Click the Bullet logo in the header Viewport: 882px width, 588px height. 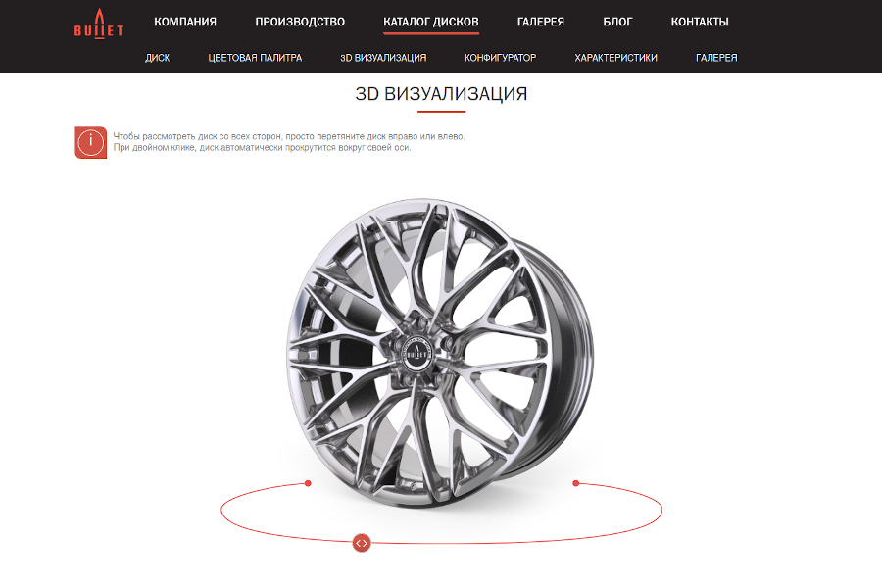pyautogui.click(x=98, y=24)
